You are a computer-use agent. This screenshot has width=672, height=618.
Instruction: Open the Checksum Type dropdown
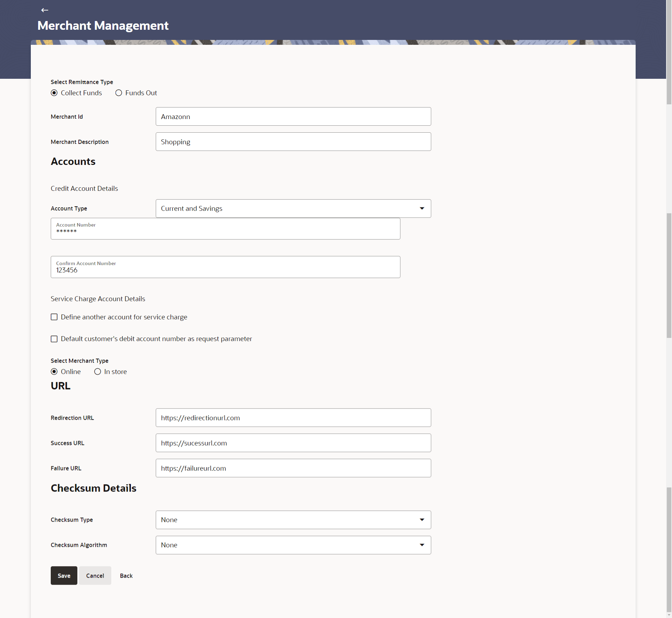point(293,520)
